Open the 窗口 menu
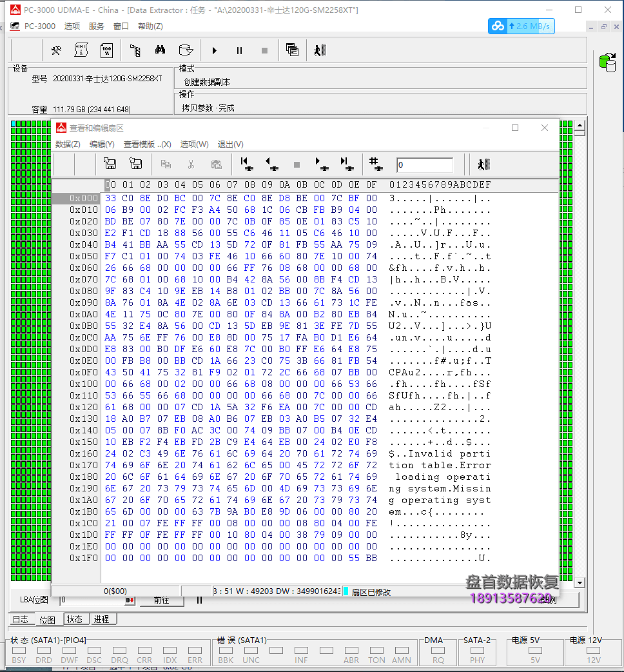Viewport: 624px width, 672px height. tap(121, 26)
